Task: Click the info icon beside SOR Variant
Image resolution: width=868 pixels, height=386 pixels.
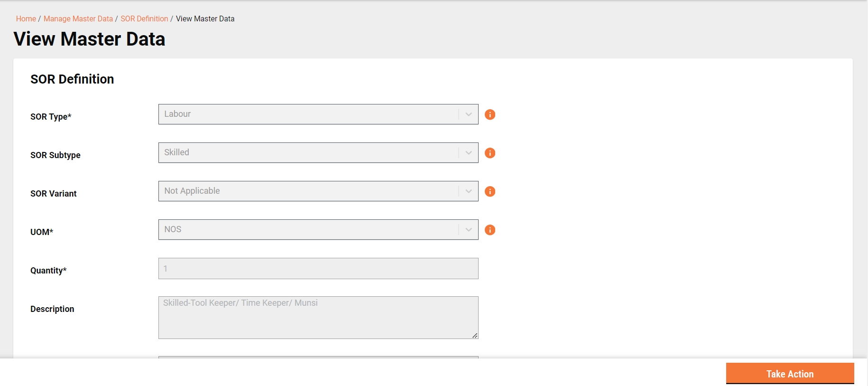Action: coord(490,191)
